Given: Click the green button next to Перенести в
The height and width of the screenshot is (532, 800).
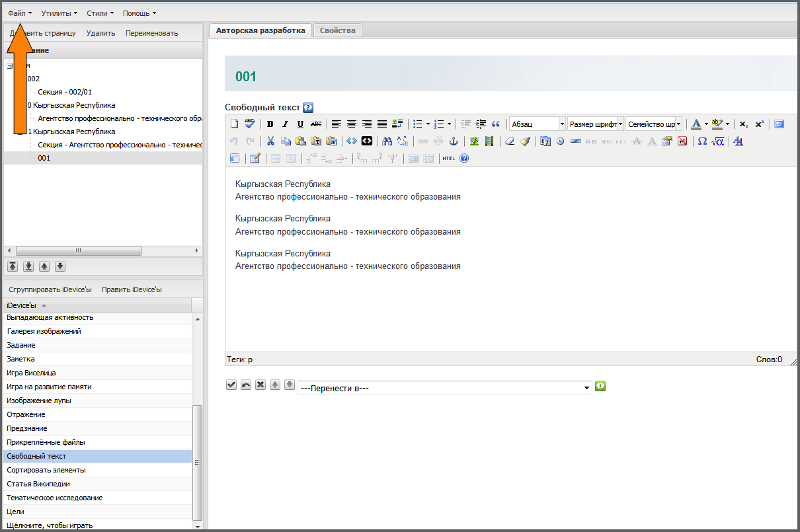Looking at the screenshot, I should click(x=600, y=385).
